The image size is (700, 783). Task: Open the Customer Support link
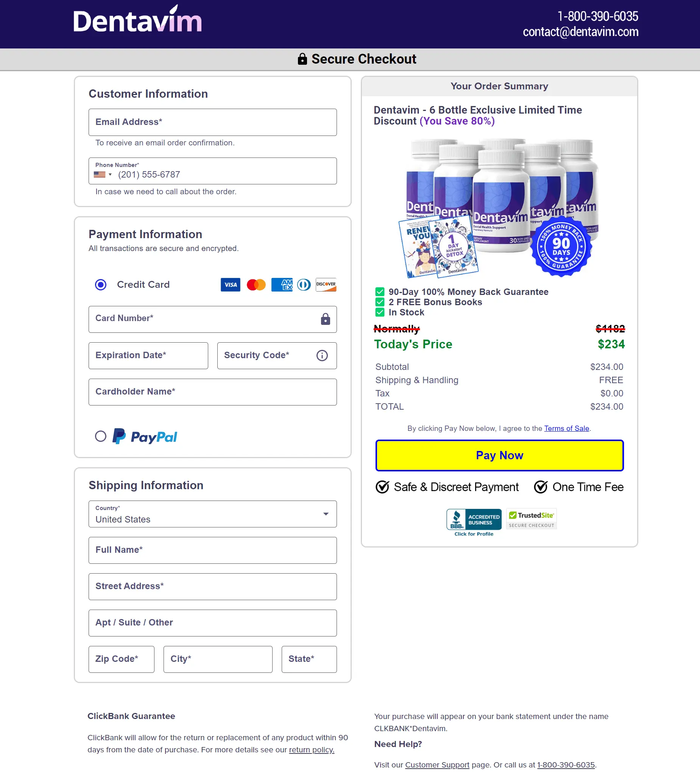pos(437,764)
